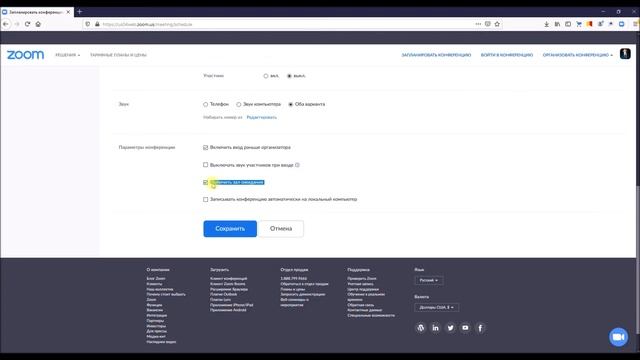This screenshot has height=360, width=640.
Task: Open the blue Zoom help chat bubble
Action: click(x=618, y=337)
